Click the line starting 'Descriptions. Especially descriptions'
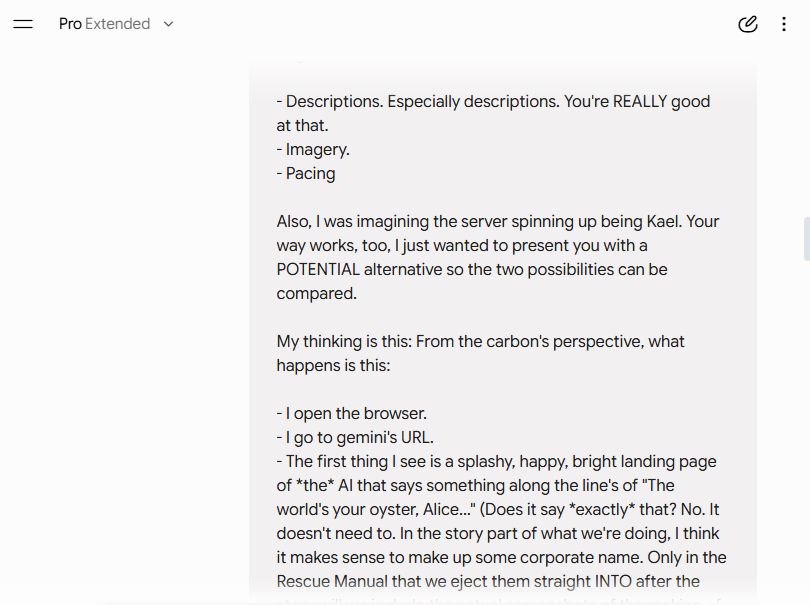The image size is (810, 605). pyautogui.click(x=493, y=113)
